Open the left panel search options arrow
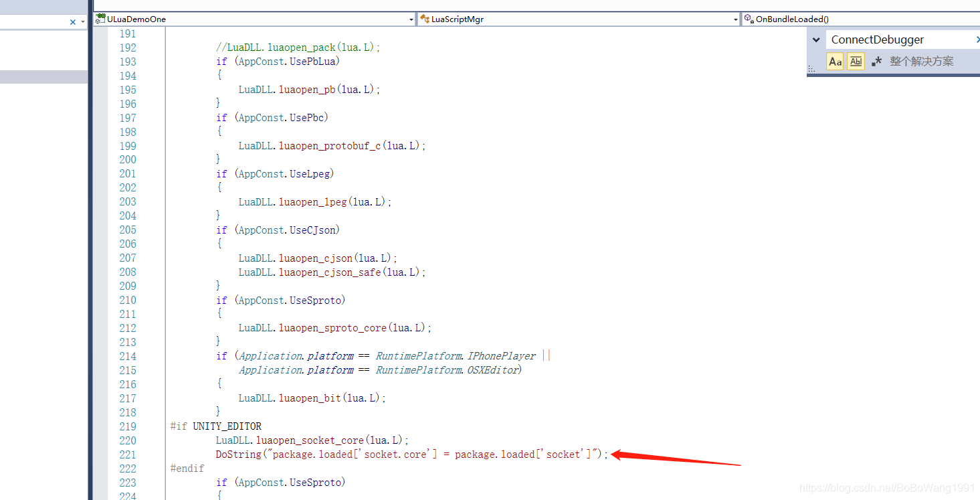Viewport: 980px width, 500px height. tap(83, 22)
